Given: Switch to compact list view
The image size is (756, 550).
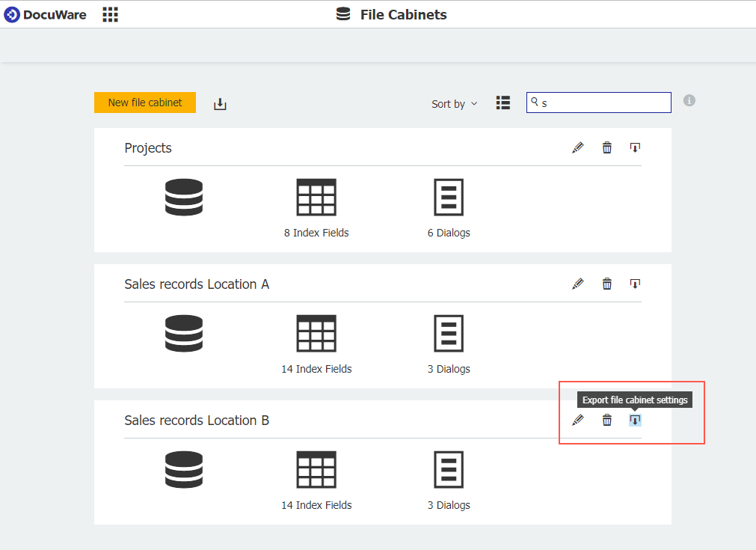Looking at the screenshot, I should point(503,103).
